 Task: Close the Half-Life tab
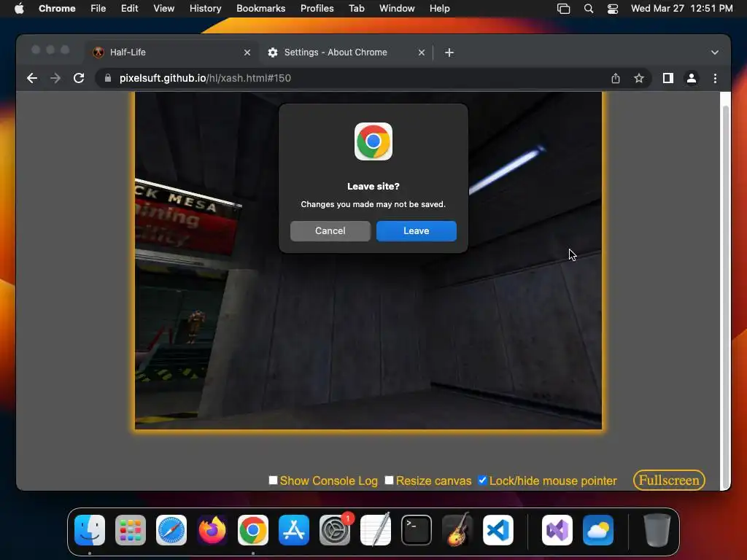247,52
